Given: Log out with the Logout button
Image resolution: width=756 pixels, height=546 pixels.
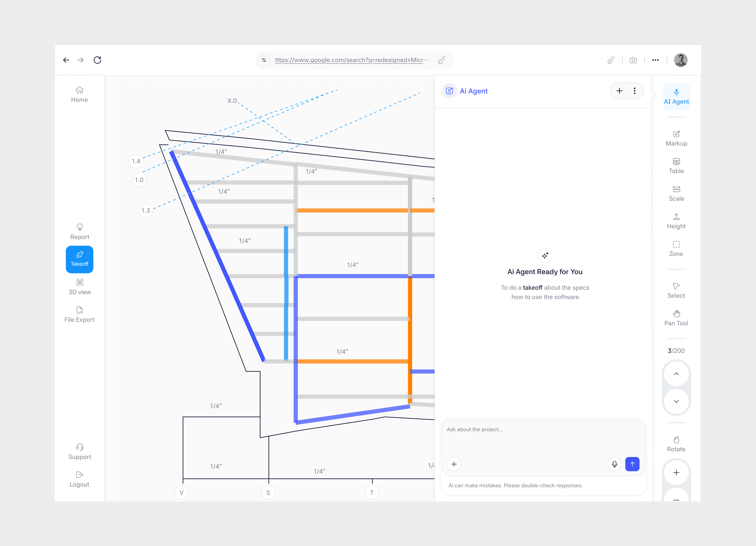Looking at the screenshot, I should (79, 479).
